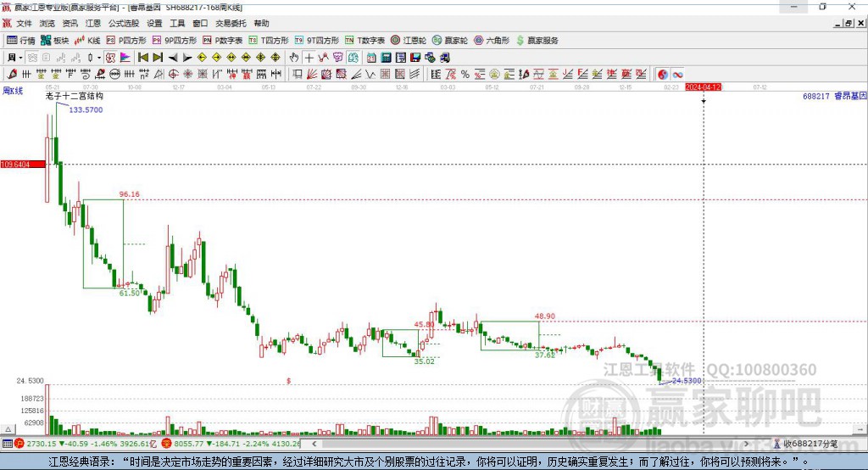Viewport: 868px width, 470px height.
Task: Open the 公式选股 menu
Action: coord(124,23)
